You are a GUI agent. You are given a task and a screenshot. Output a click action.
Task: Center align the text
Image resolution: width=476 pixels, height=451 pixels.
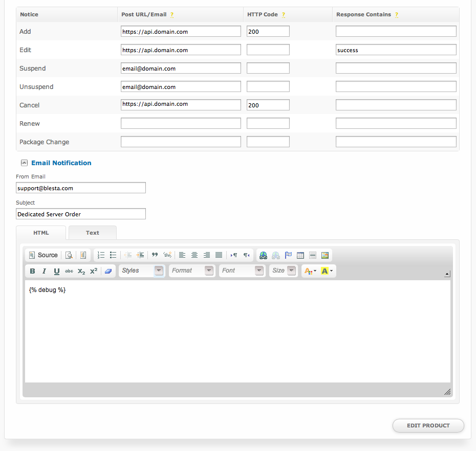[x=194, y=255]
